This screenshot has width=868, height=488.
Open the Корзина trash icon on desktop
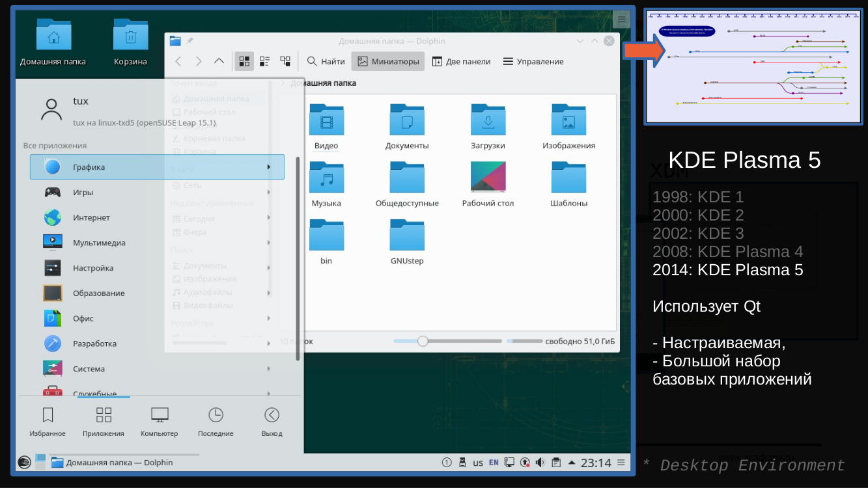(x=131, y=42)
